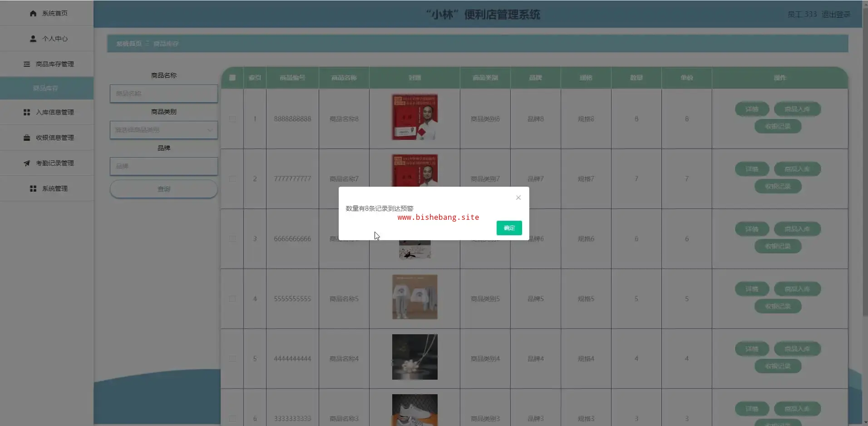Screen dimensions: 868x426
Task: Click 详情 for row 6666666666
Action: coord(752,229)
